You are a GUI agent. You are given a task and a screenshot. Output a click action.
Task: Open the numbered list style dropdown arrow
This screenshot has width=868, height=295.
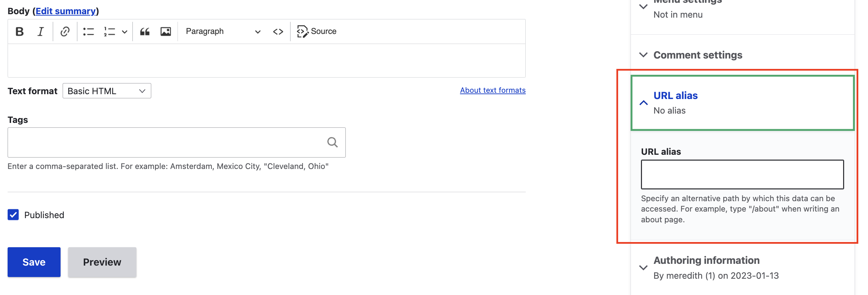125,32
